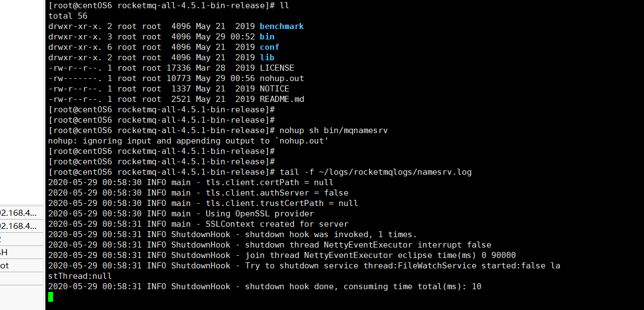This screenshot has height=310, width=644.
Task: Click the bin directory name in listing
Action: pyautogui.click(x=267, y=37)
